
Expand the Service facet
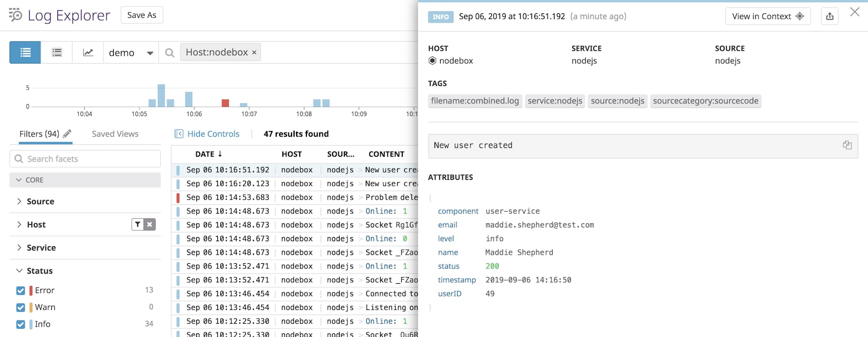tap(19, 247)
